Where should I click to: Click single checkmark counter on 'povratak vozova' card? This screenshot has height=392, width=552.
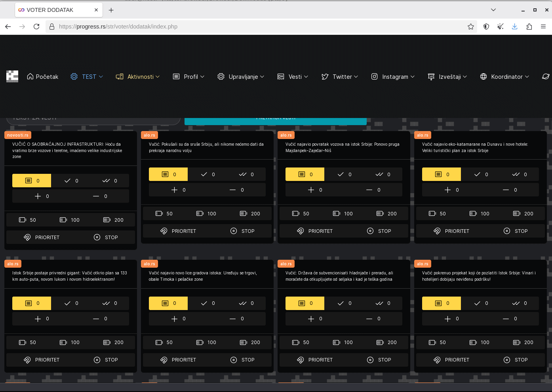point(344,174)
